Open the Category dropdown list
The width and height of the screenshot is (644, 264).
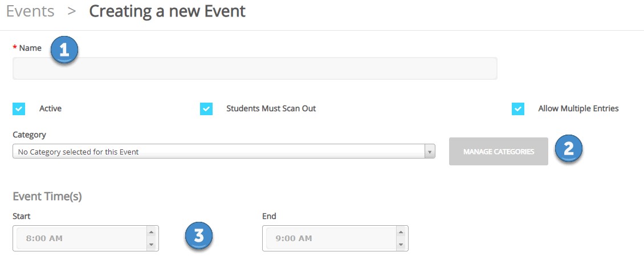click(x=224, y=151)
